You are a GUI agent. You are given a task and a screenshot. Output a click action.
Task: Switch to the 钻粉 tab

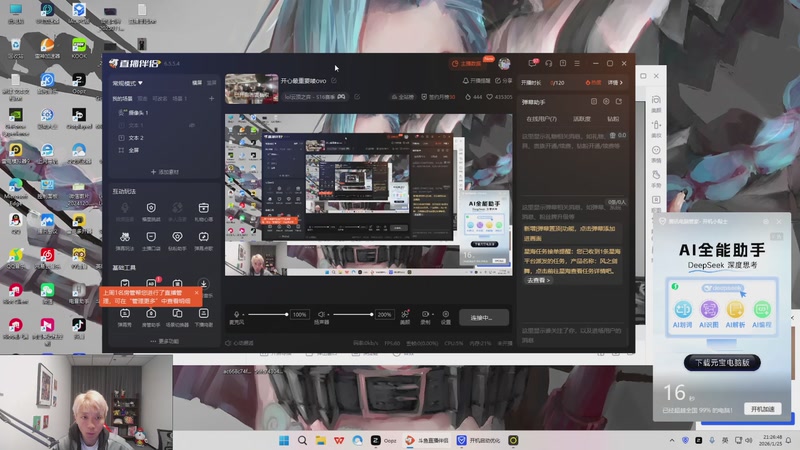point(613,119)
